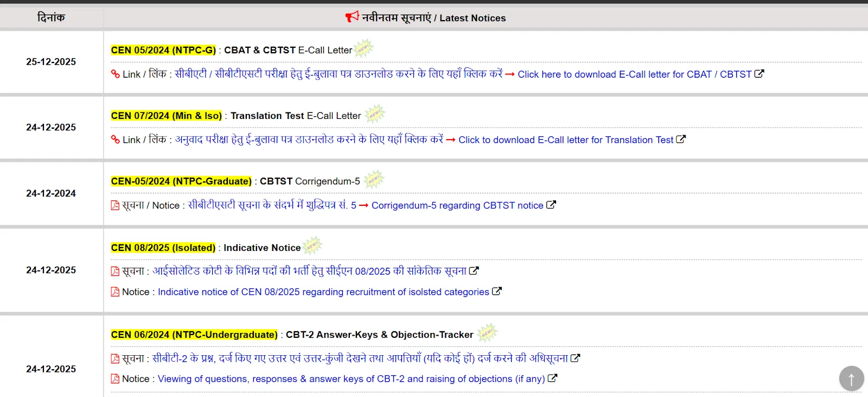Click external-link icon after Hindi सांकेतिक सूचना link
This screenshot has height=397, width=868.
pos(474,270)
